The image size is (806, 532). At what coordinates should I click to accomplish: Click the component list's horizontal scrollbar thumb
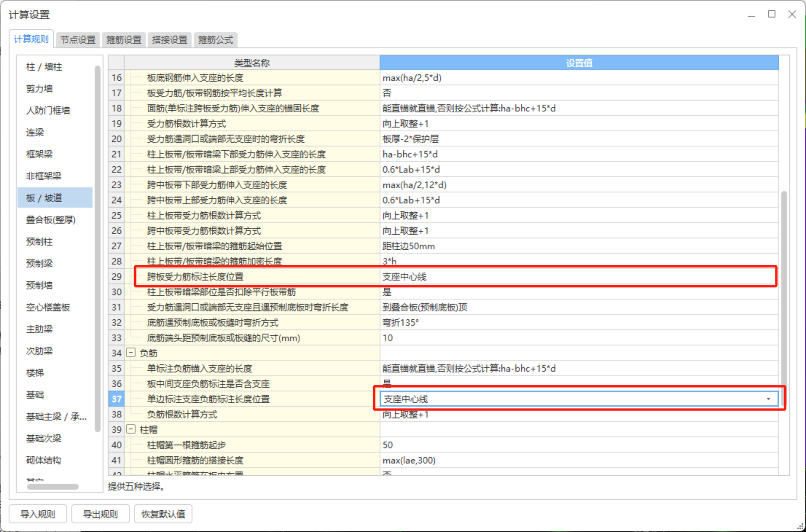52,486
